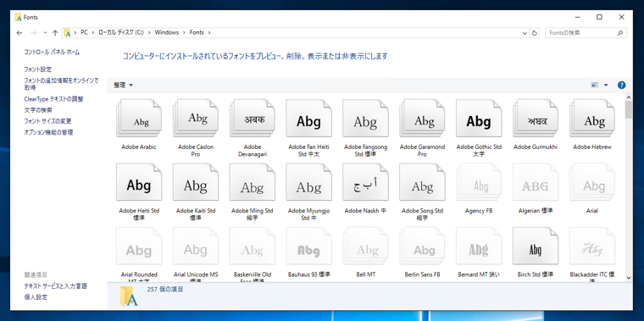This screenshot has width=644, height=321.
Task: Go back with the back arrow
Action: pyautogui.click(x=19, y=32)
